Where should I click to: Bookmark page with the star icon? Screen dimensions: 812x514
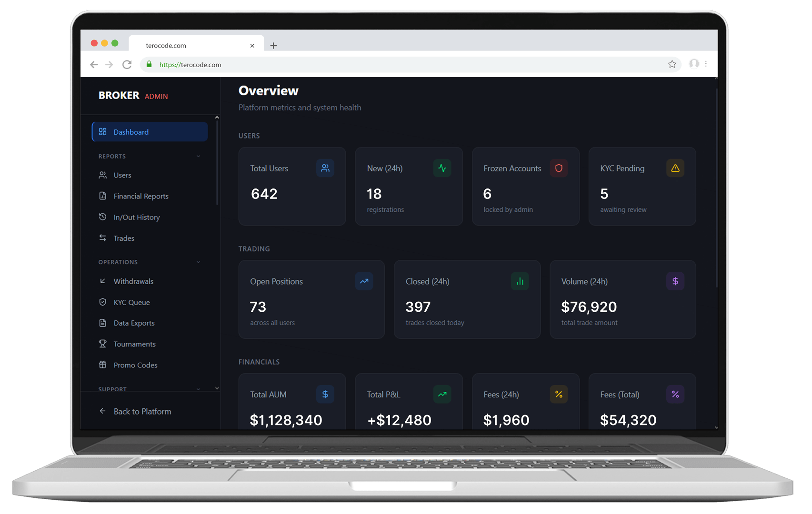point(672,64)
